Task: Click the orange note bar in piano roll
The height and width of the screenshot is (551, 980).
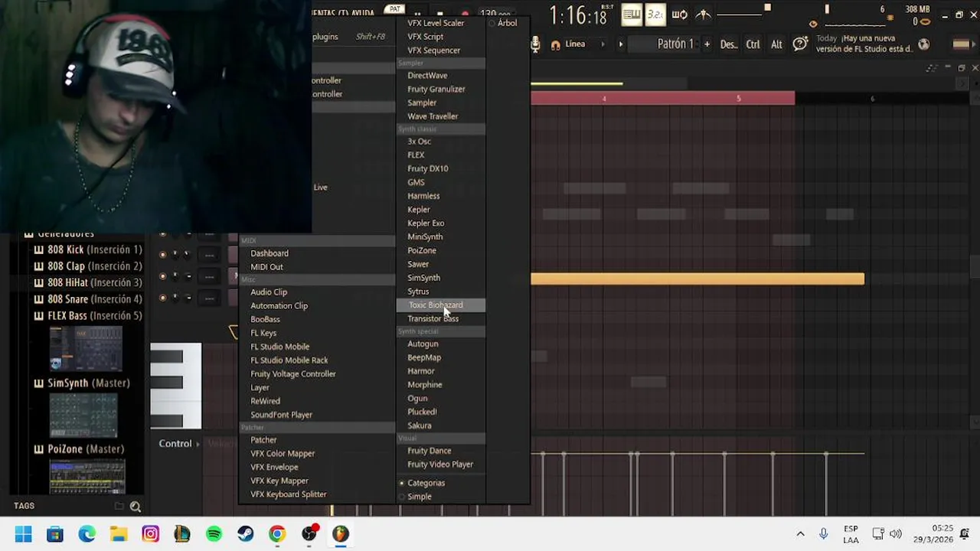Action: [x=697, y=279]
